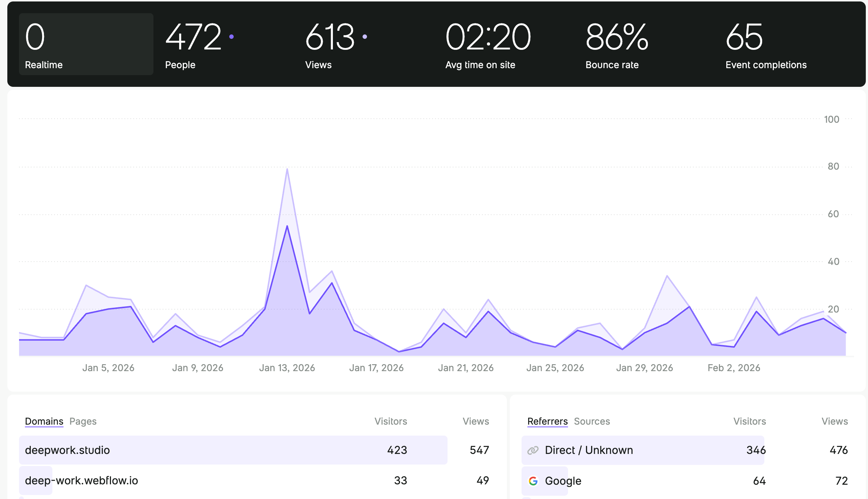This screenshot has width=868, height=499.
Task: Click the dot indicator beside Views count
Action: [x=365, y=37]
